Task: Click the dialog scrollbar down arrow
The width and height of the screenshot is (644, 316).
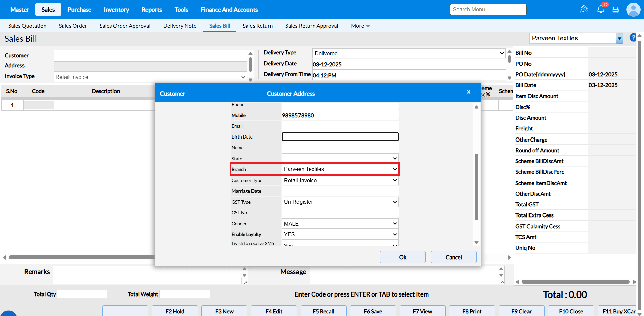Action: coord(476,243)
